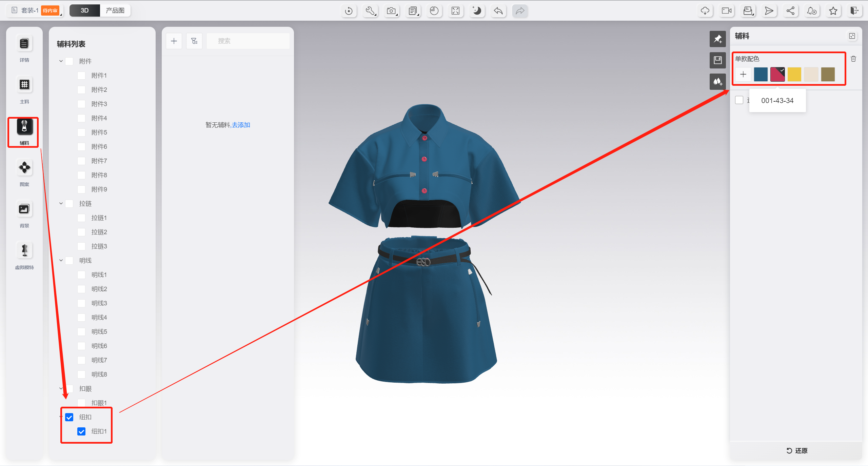Click the 去添加 link
868x466 pixels.
[241, 125]
